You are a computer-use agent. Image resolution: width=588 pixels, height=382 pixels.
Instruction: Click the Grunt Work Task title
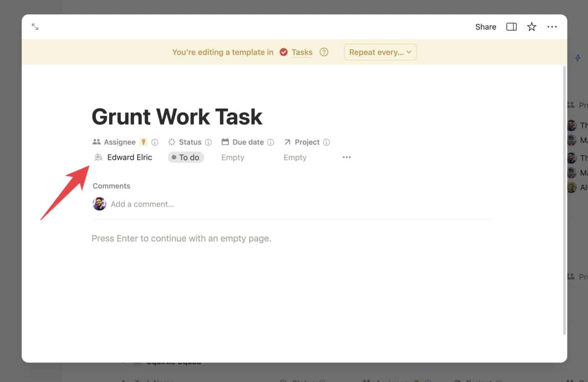[177, 117]
